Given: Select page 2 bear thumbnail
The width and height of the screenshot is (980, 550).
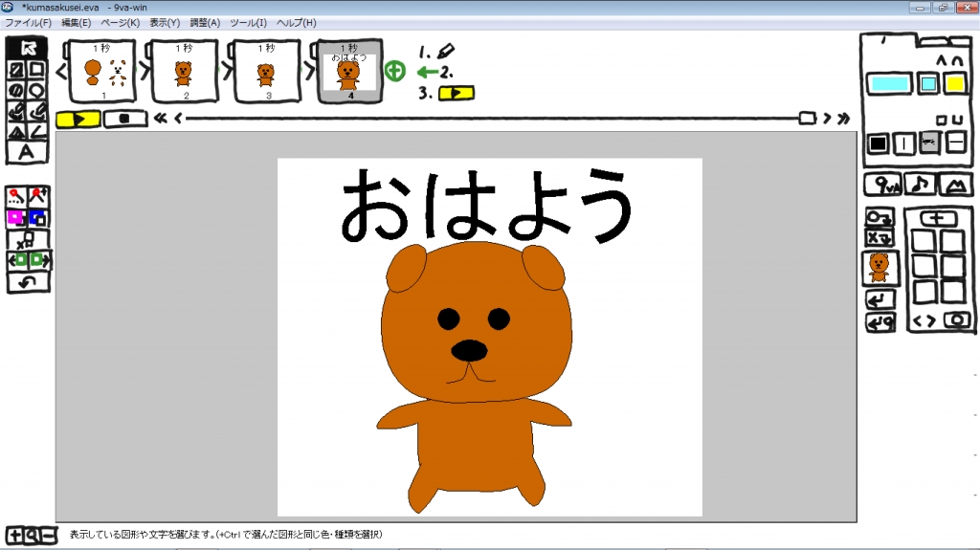Looking at the screenshot, I should 184,71.
